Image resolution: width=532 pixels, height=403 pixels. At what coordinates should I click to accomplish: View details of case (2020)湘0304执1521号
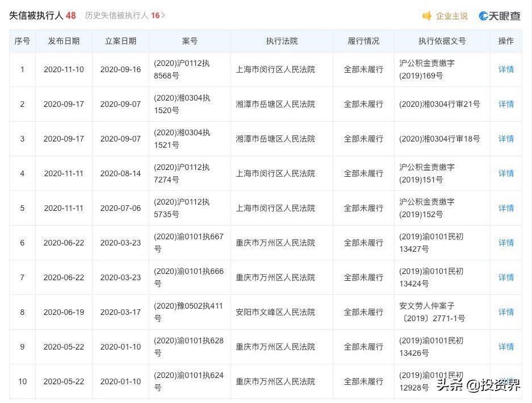505,139
